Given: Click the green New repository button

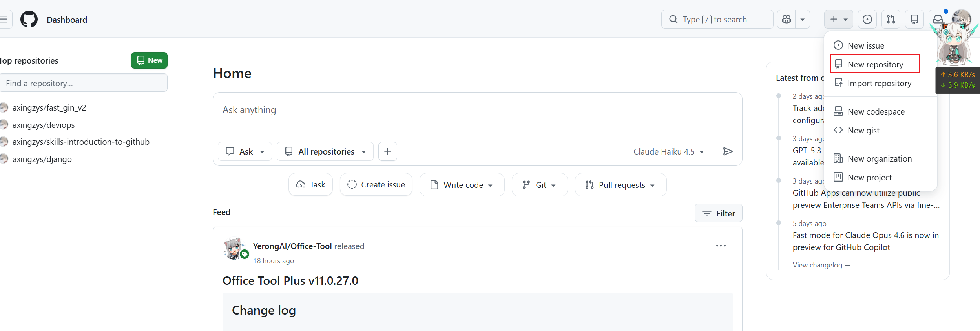Looking at the screenshot, I should pos(149,60).
